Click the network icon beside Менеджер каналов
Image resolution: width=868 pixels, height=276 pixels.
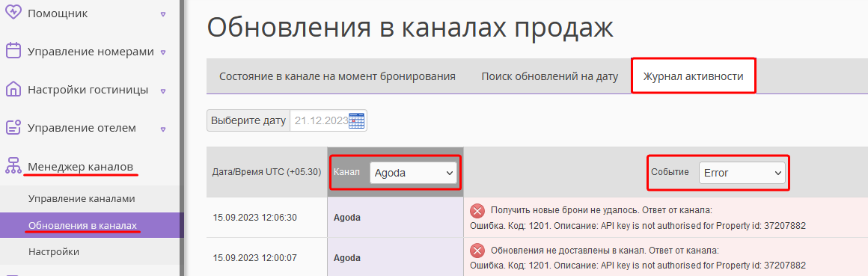pos(13,165)
